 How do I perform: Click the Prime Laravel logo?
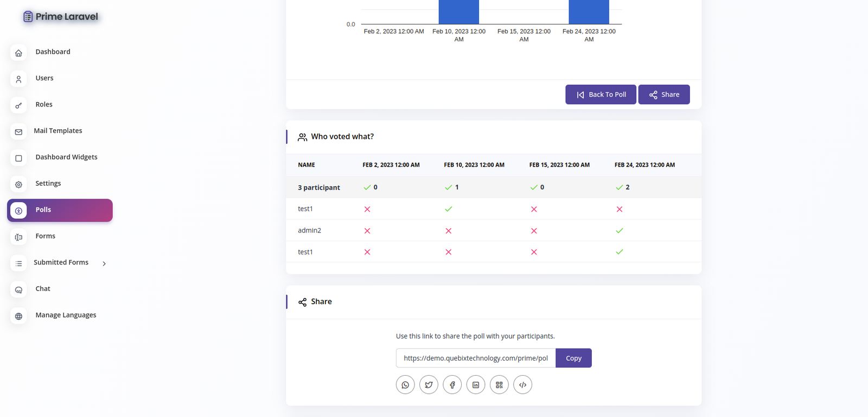pos(61,17)
